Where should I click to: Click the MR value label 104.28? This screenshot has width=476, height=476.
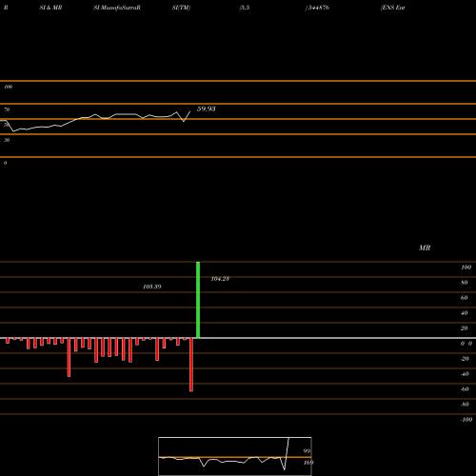220,279
